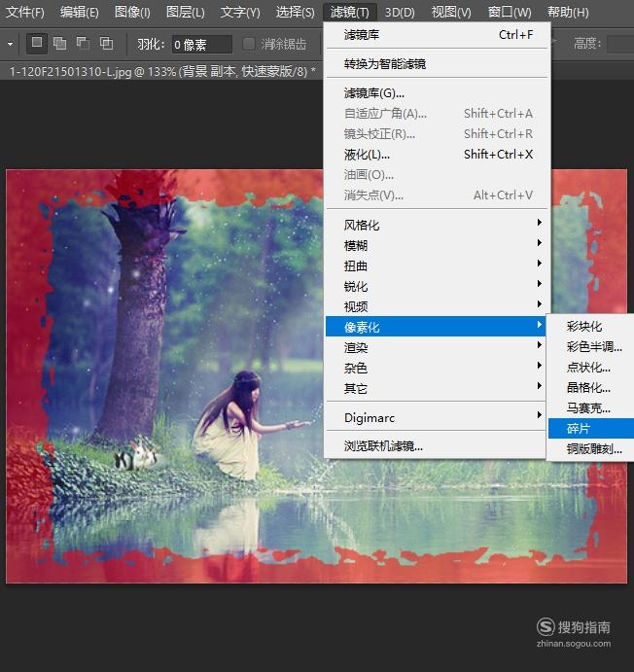Apply the 碎片 filter
This screenshot has height=672, width=634.
coord(591,429)
